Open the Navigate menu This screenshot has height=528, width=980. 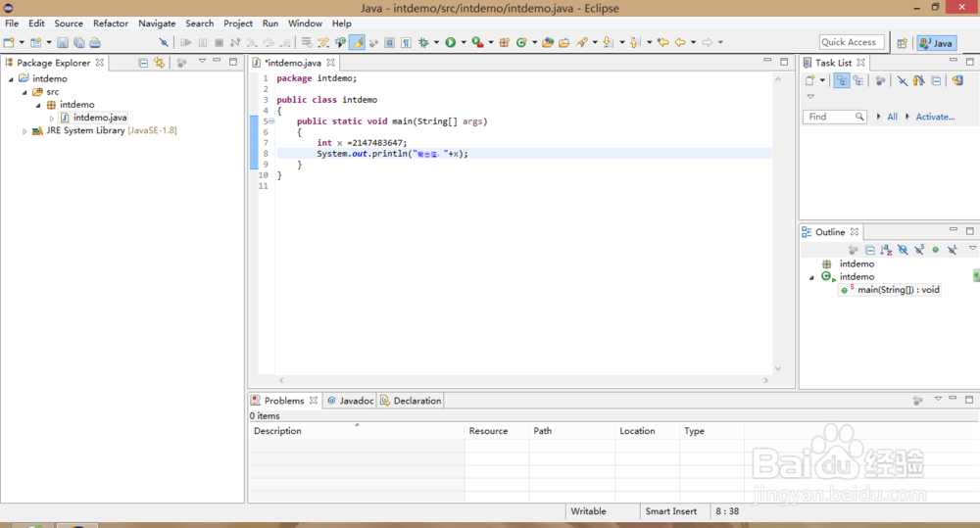coord(157,24)
